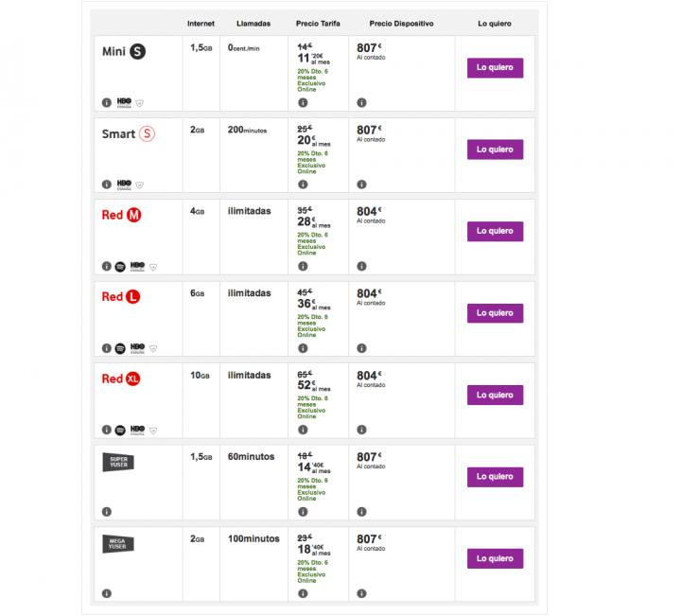The height and width of the screenshot is (616, 681).
Task: Click the shield icon in Red M row
Action: click(154, 267)
